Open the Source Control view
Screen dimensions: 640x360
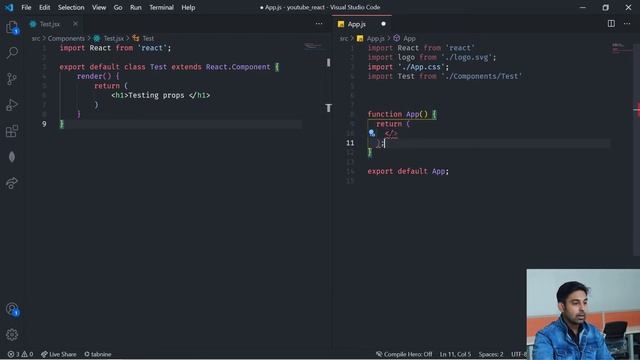[x=12, y=79]
